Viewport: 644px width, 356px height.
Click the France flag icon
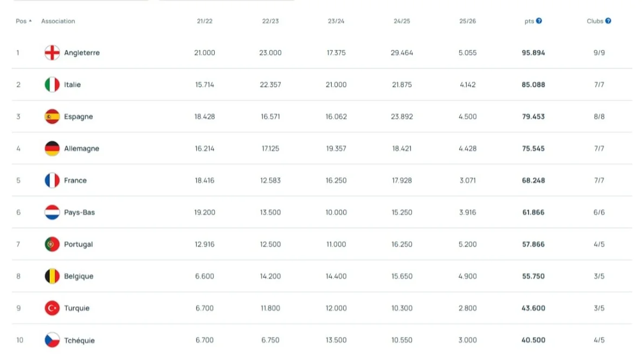pos(52,181)
